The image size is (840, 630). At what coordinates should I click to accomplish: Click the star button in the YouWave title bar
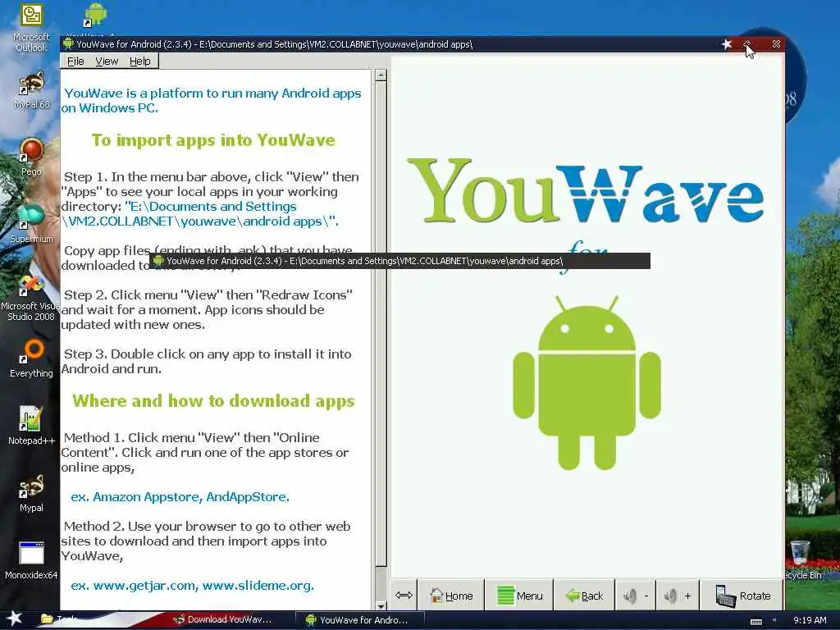727,44
